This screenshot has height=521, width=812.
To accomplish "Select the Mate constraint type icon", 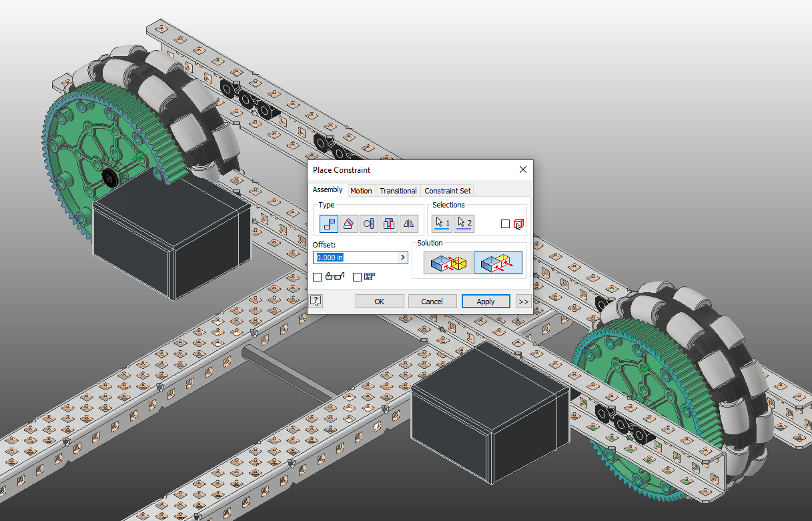I will tap(328, 223).
